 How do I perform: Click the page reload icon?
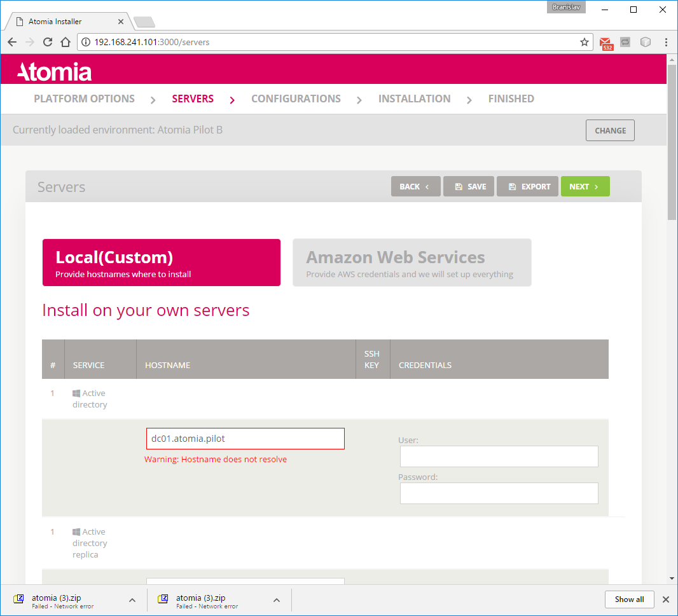click(x=48, y=42)
